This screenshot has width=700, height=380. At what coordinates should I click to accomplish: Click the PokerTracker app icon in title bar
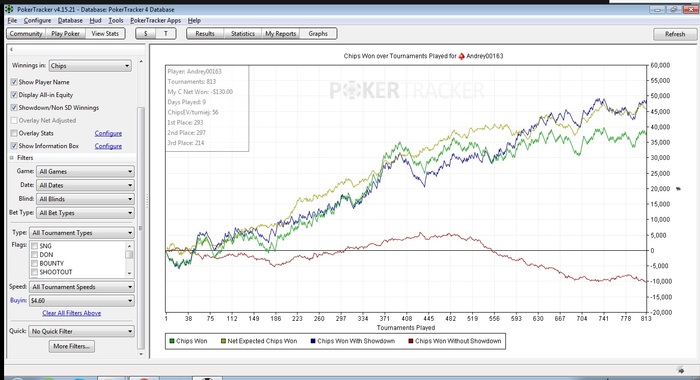pyautogui.click(x=9, y=9)
